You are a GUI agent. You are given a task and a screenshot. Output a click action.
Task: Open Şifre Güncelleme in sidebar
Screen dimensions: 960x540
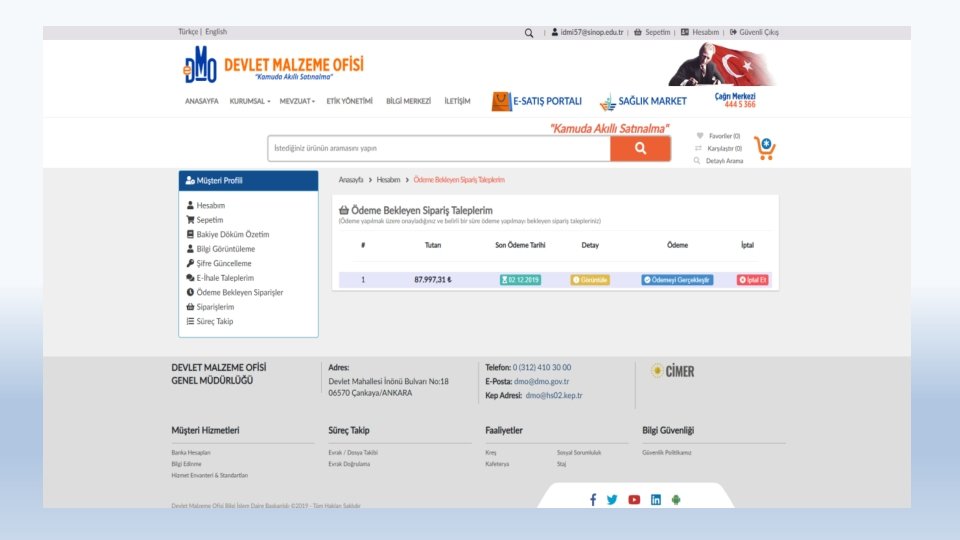click(219, 263)
